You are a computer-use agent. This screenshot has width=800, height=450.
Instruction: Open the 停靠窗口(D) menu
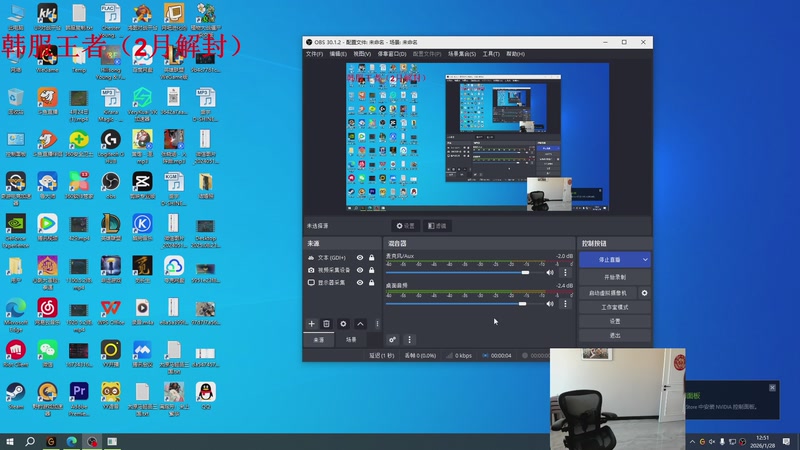[x=392, y=54]
